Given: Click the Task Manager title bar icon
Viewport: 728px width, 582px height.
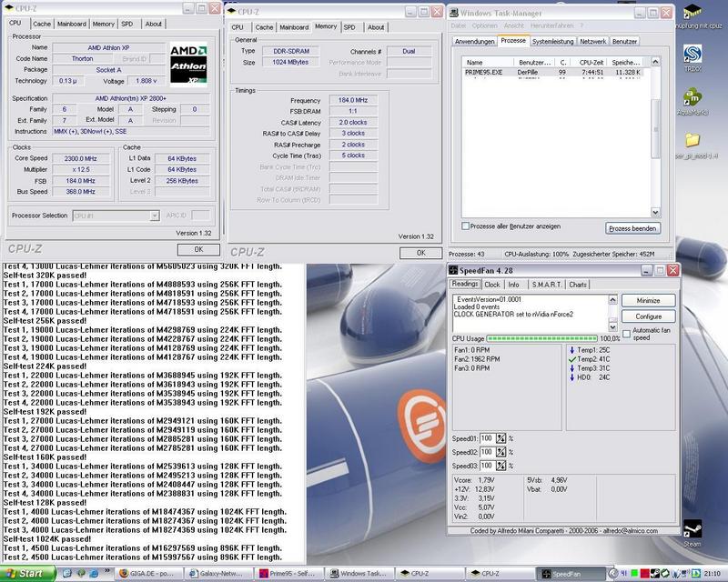Looking at the screenshot, I should pos(454,13).
